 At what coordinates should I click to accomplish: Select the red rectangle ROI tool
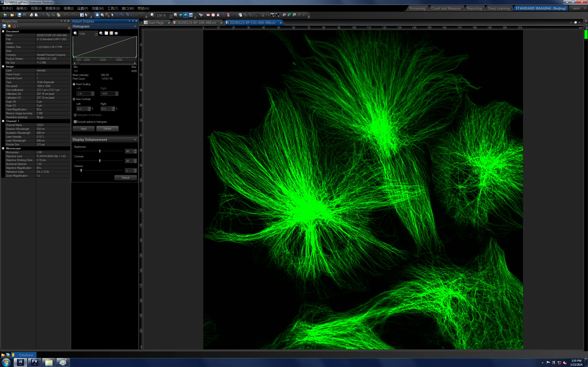[x=208, y=15]
